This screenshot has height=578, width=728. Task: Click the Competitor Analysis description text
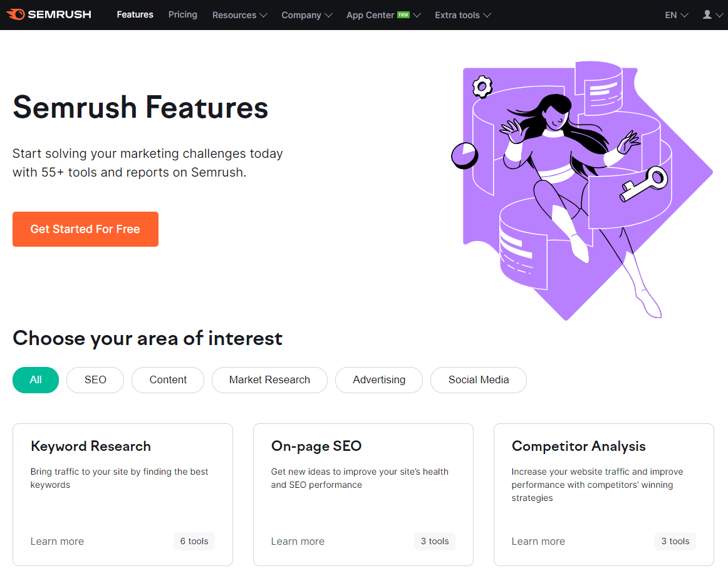(597, 485)
